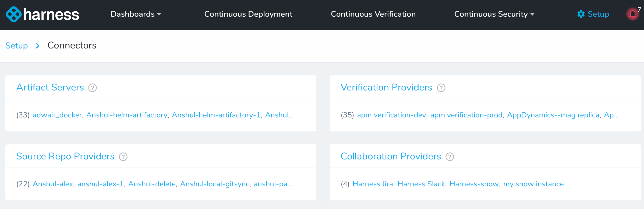Click the Harness logo icon
The height and width of the screenshot is (209, 644).
point(14,14)
